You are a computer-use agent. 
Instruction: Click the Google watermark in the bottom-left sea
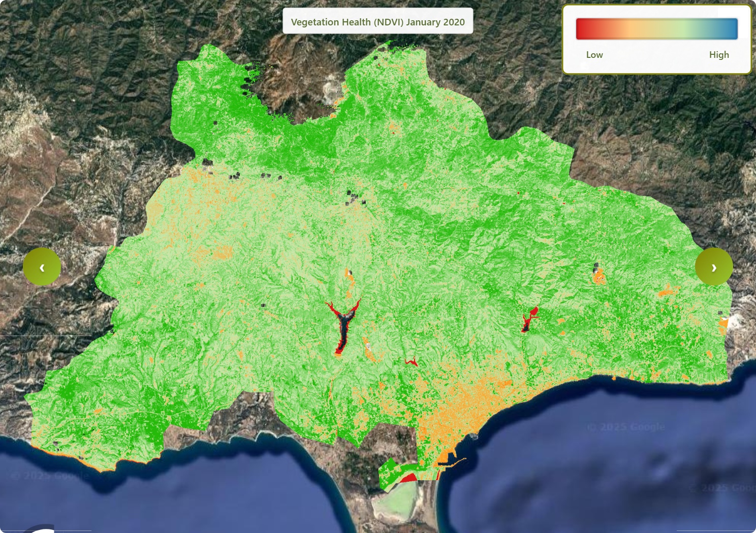coord(50,476)
